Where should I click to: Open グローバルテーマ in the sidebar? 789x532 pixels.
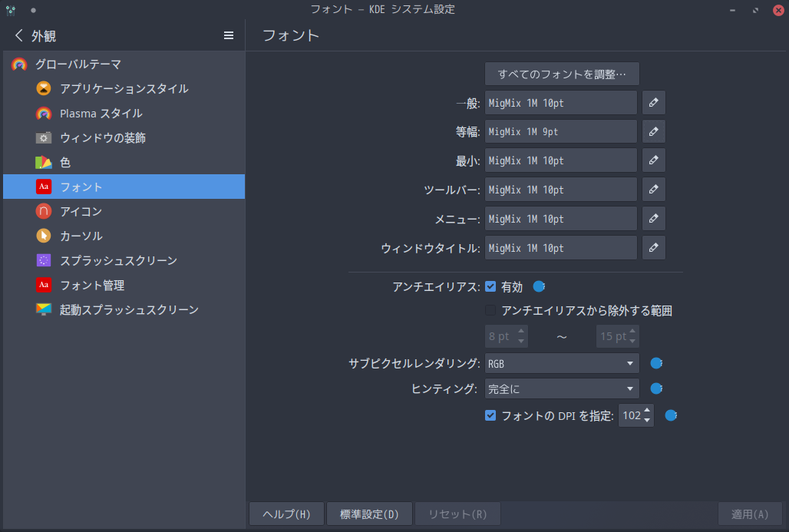[124, 64]
